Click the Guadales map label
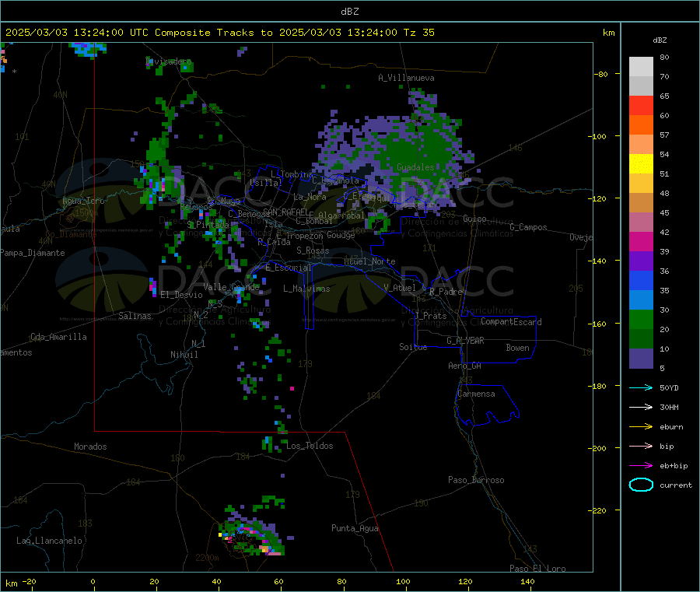The height and width of the screenshot is (592, 700). [415, 167]
